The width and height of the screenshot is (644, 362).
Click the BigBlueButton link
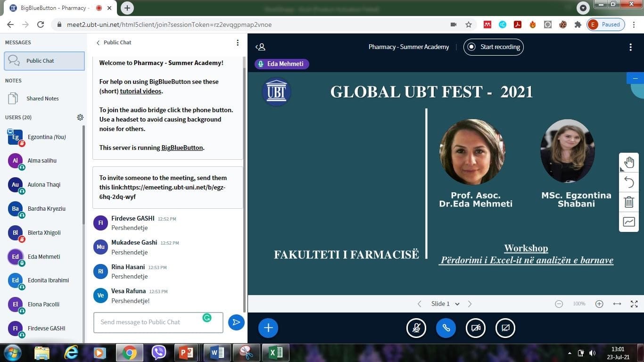[x=182, y=148]
